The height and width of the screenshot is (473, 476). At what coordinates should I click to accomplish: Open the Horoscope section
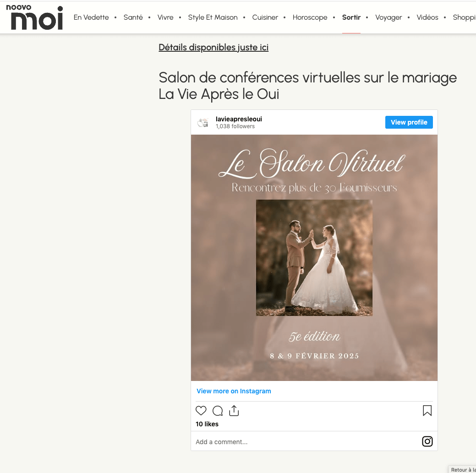310,17
